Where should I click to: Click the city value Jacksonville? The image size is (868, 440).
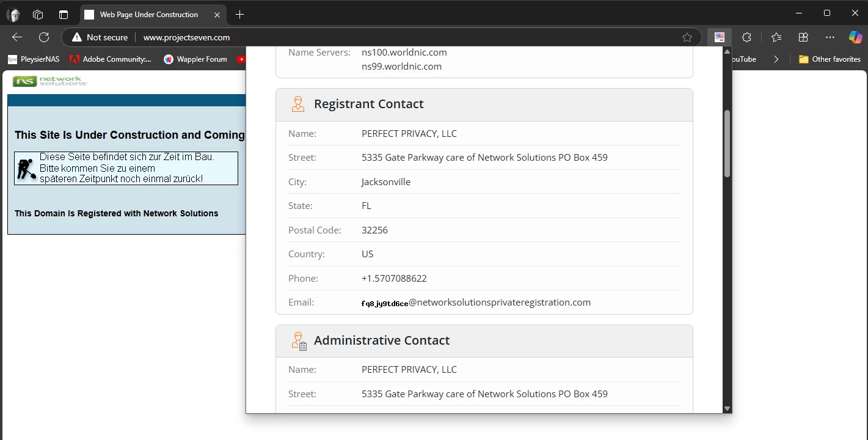pos(386,182)
